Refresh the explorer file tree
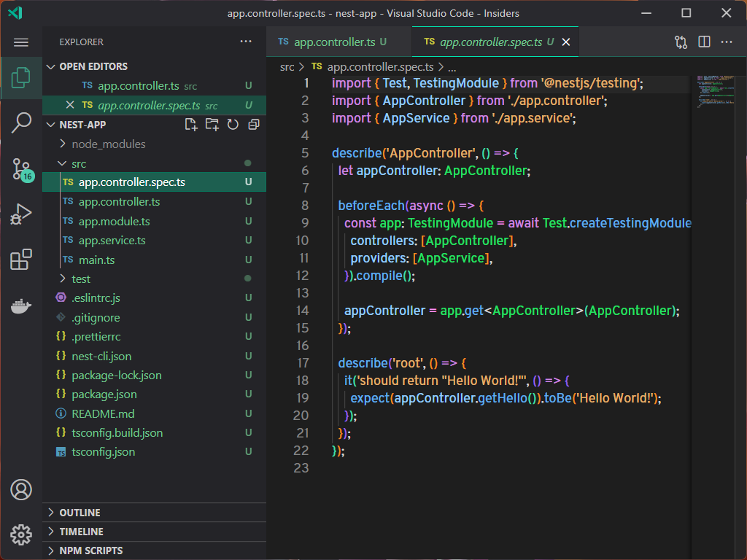Viewport: 747px width, 560px height. (x=233, y=125)
